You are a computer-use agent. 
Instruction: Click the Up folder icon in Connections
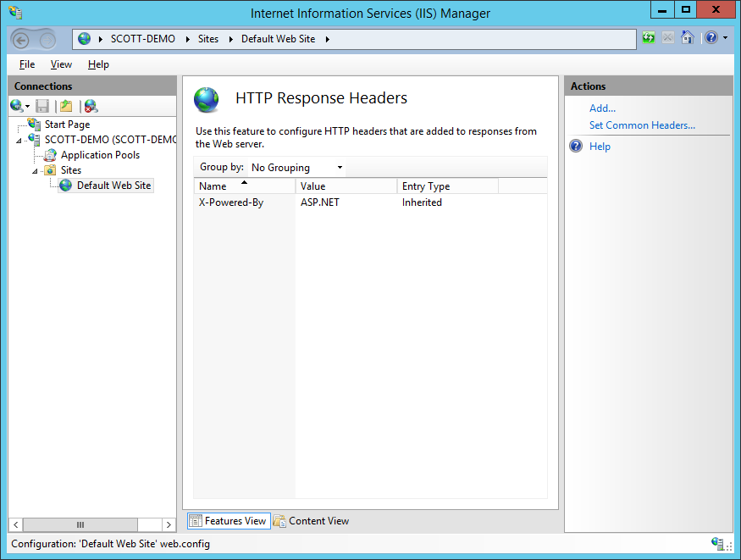pos(66,107)
